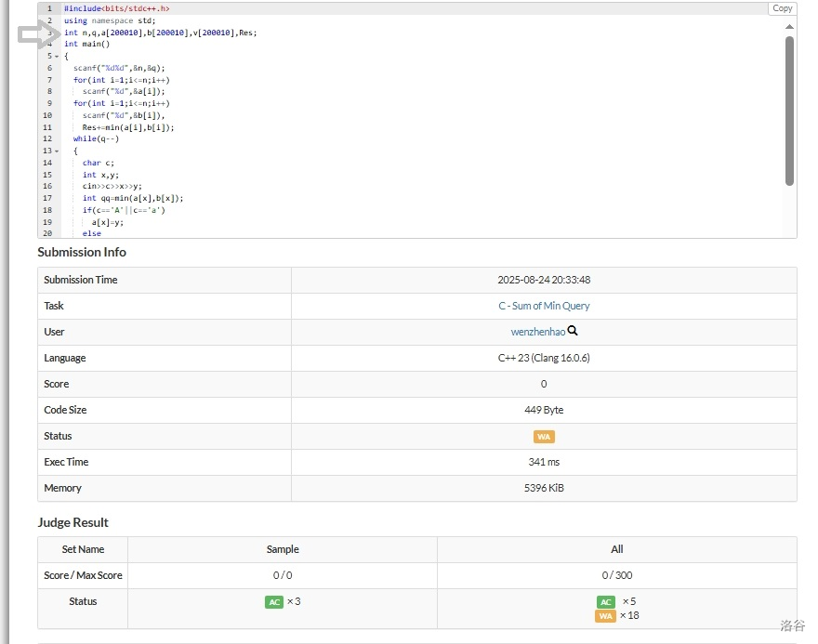Click the magnifier icon next to wenzhenhao
Viewport: 818px width, 644px height.
(573, 331)
